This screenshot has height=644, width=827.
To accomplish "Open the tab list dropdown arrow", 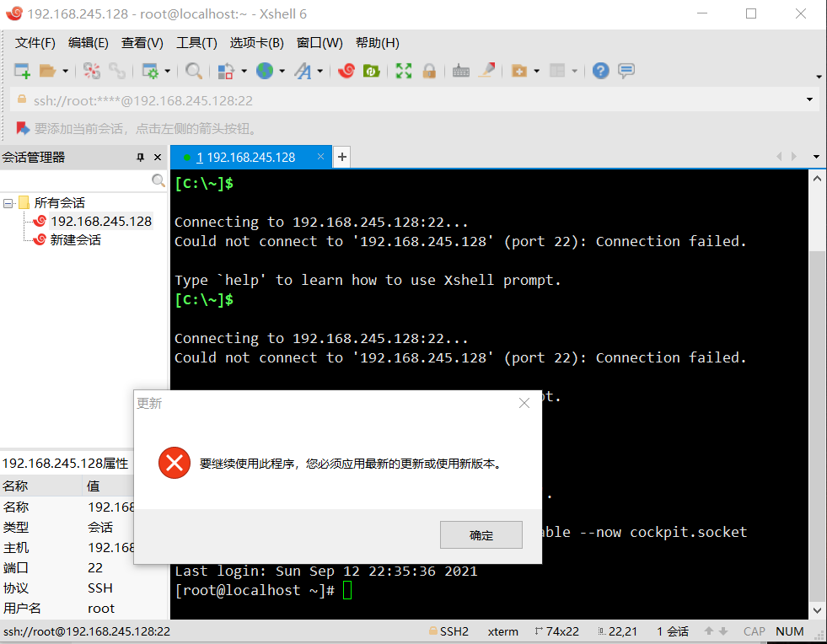I will pyautogui.click(x=816, y=157).
